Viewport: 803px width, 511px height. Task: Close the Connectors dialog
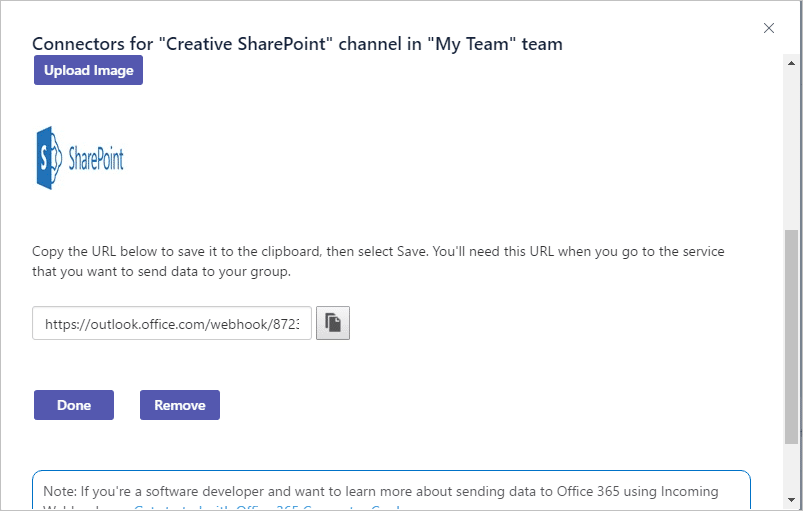(x=769, y=28)
